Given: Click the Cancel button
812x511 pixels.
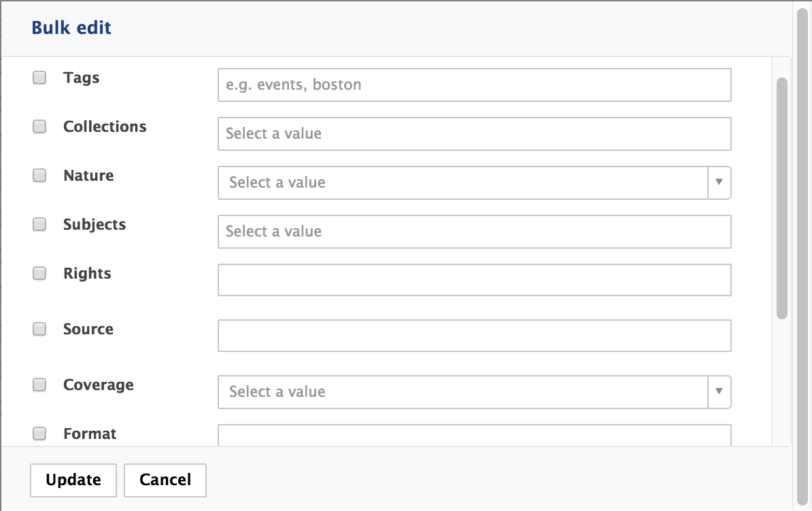Looking at the screenshot, I should [x=165, y=480].
